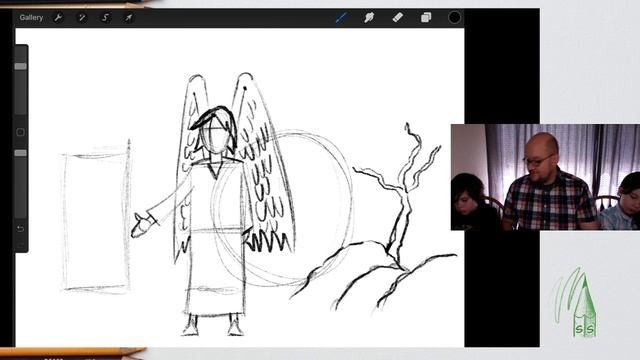Viewport: 640px width, 360px height.
Task: Click the webcam video overlay
Action: point(545,177)
